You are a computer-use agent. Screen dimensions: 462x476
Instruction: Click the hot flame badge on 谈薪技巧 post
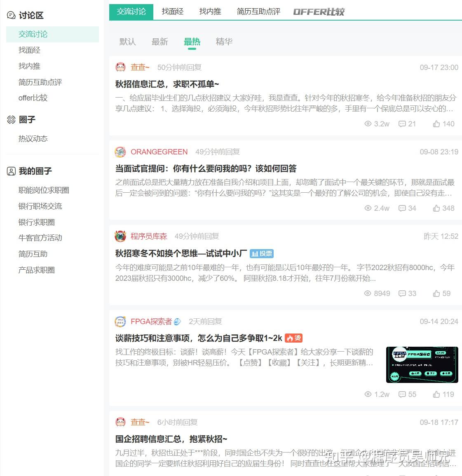coord(293,338)
